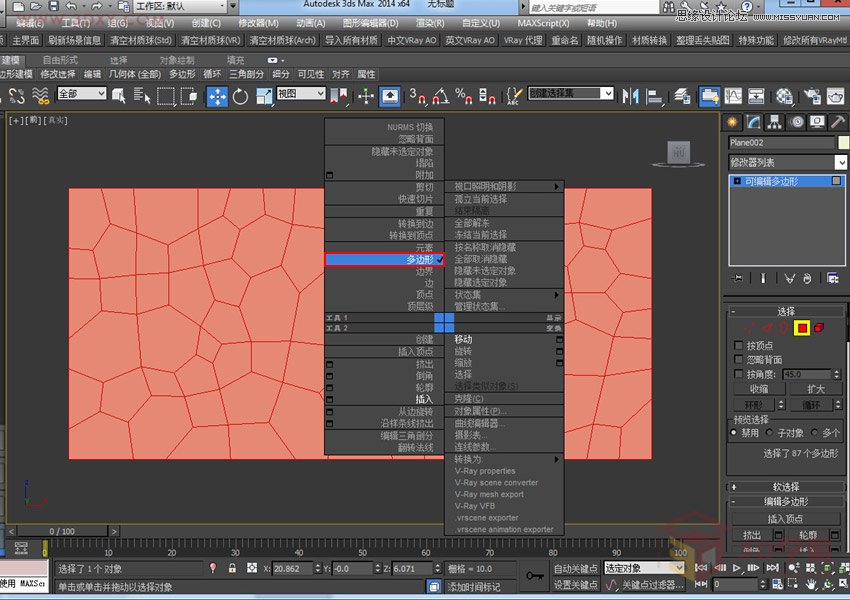Select the 子对象 radio button under 预览选择
Screen dimensions: 850x600
[769, 431]
